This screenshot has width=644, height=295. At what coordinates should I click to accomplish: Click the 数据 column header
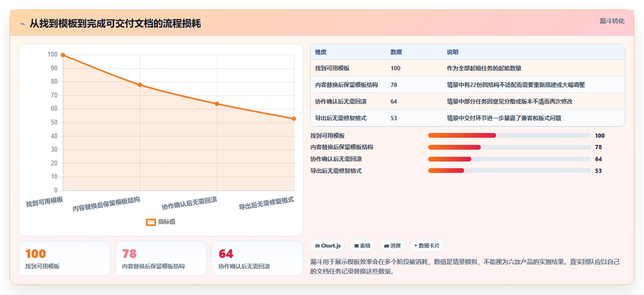396,52
